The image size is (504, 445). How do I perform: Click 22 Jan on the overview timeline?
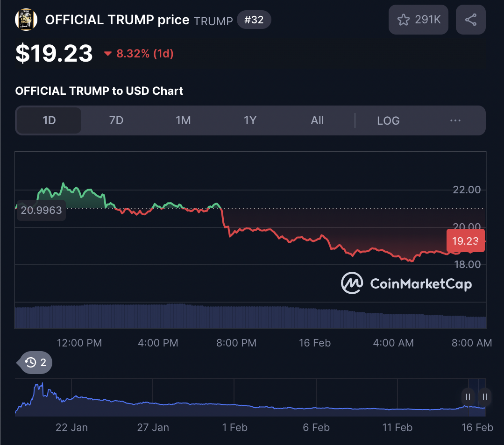pyautogui.click(x=71, y=427)
